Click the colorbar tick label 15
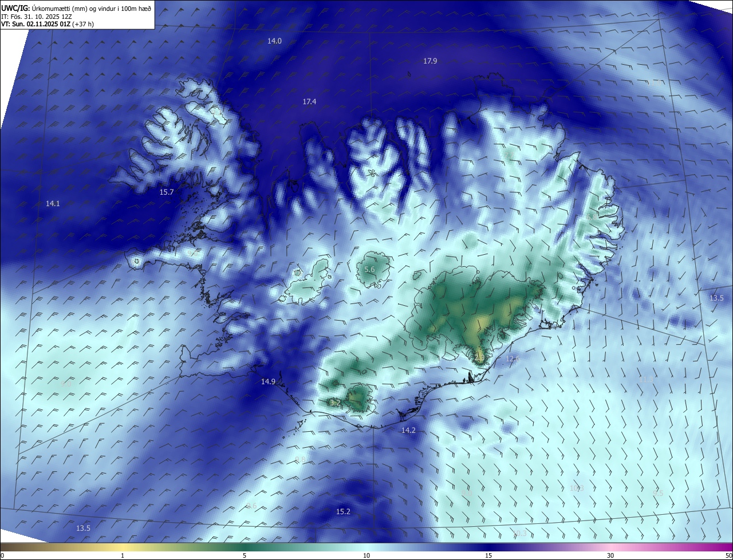The width and height of the screenshot is (733, 560). 488,555
